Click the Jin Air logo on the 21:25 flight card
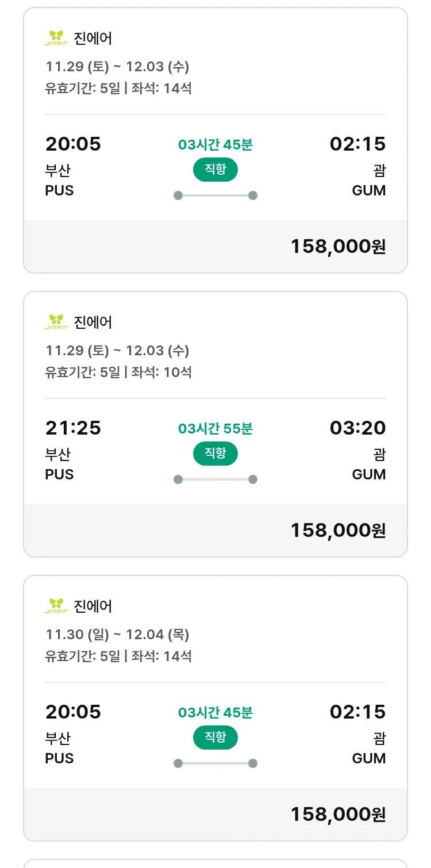 coord(56,322)
